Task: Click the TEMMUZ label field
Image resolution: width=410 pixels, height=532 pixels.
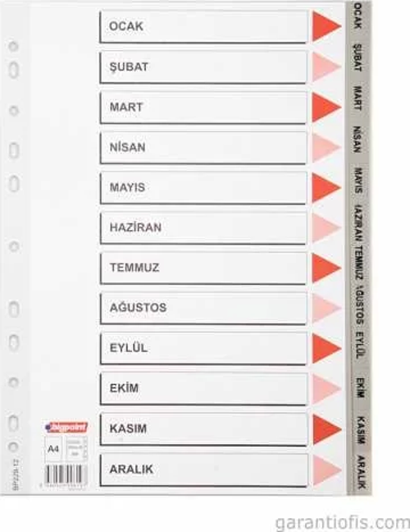Action: coord(203,268)
